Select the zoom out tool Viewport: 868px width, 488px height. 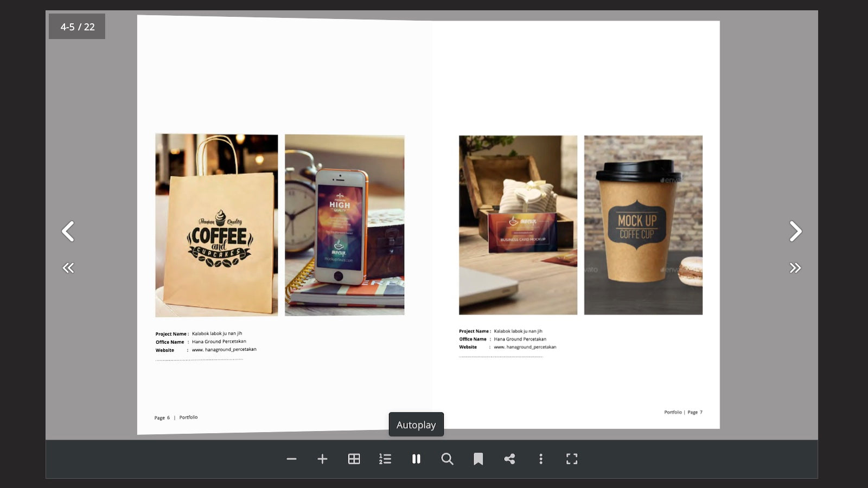point(292,459)
